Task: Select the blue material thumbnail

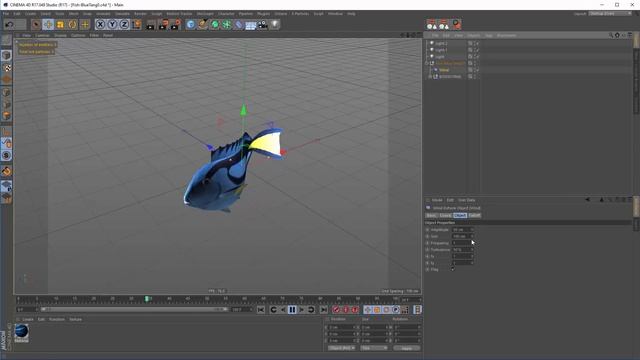Action: 21,331
